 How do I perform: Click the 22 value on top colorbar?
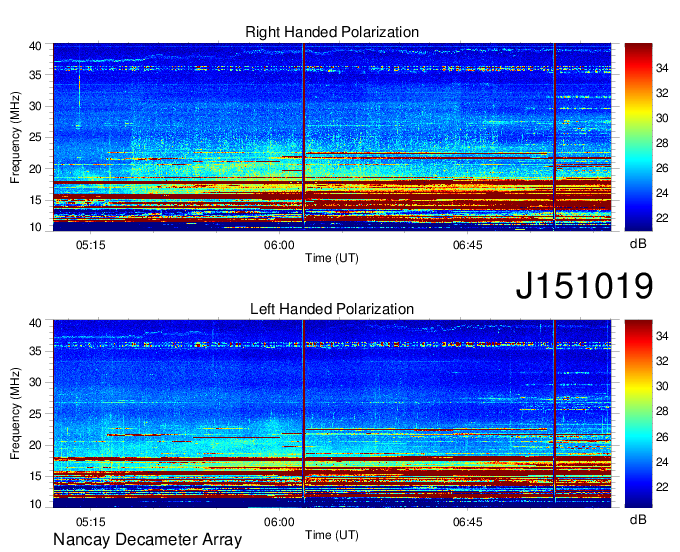[x=662, y=218]
